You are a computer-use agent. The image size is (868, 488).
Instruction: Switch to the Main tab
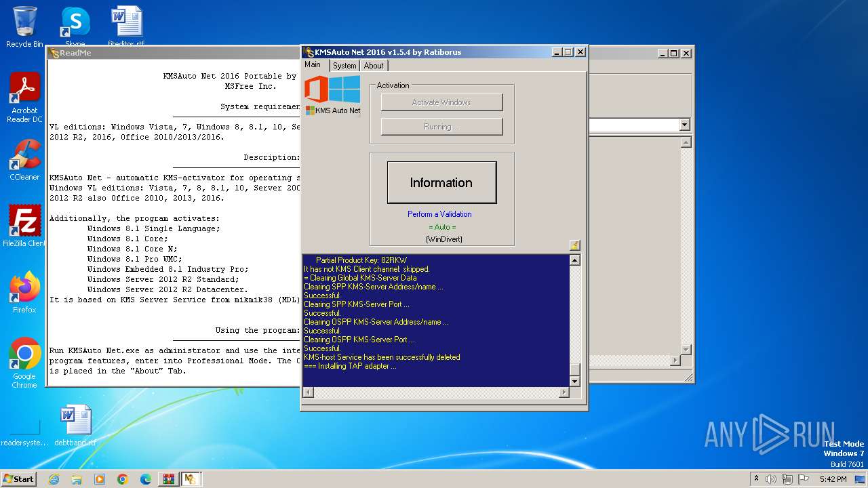pos(313,65)
